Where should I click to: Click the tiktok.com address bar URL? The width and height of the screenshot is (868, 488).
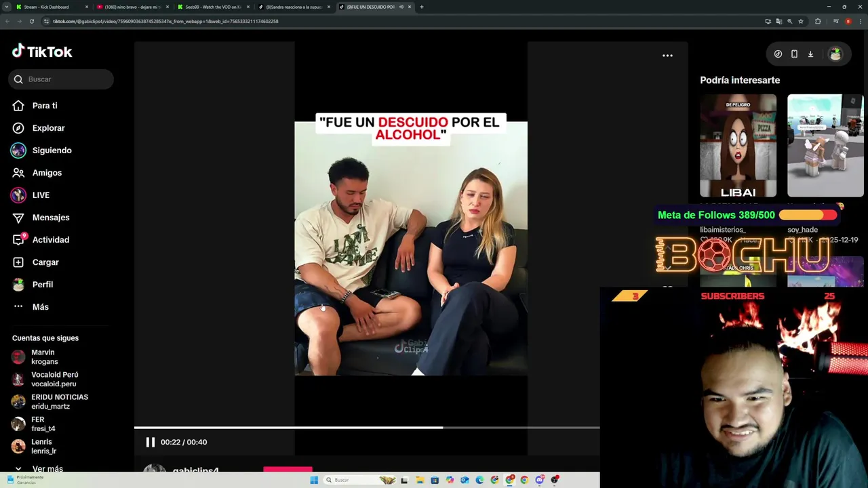(x=165, y=21)
